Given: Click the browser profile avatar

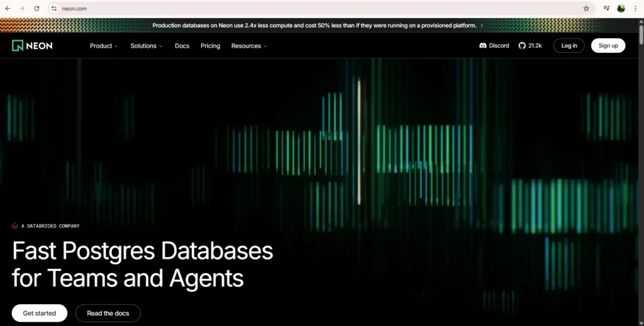Looking at the screenshot, I should click(621, 9).
